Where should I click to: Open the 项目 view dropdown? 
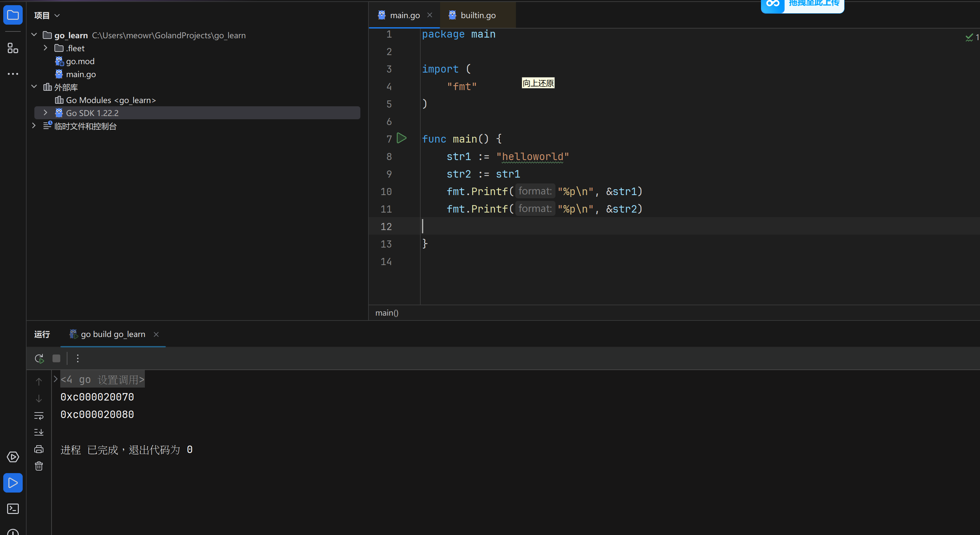47,16
